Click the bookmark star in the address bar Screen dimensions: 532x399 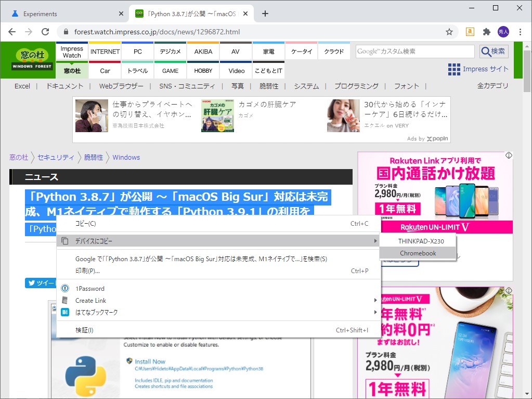coord(449,32)
